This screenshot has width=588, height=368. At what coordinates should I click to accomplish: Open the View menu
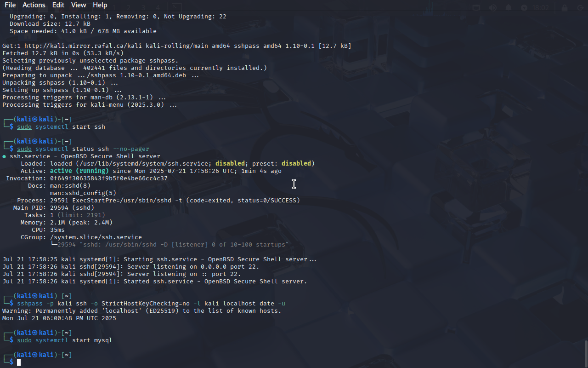coord(79,5)
